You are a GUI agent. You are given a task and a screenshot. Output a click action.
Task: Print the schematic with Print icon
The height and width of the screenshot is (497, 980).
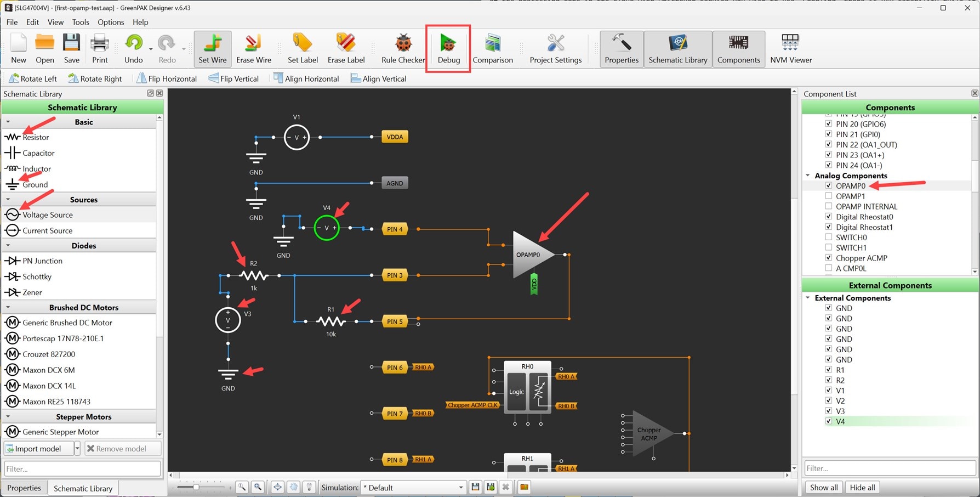[100, 48]
